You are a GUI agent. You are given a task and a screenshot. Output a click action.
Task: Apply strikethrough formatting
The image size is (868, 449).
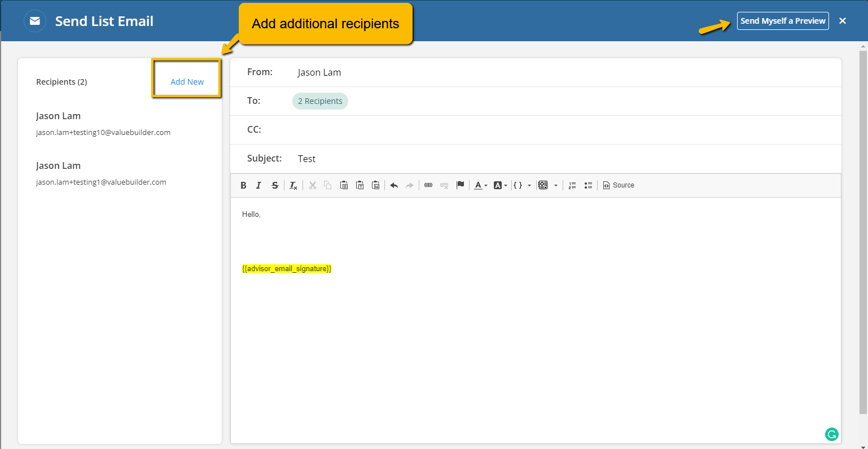(275, 185)
